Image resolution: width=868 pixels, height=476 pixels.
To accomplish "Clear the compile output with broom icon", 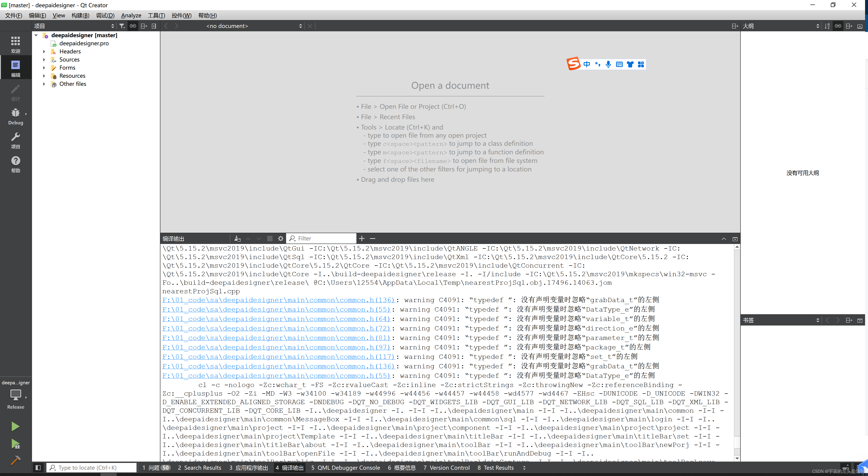I will tap(237, 239).
